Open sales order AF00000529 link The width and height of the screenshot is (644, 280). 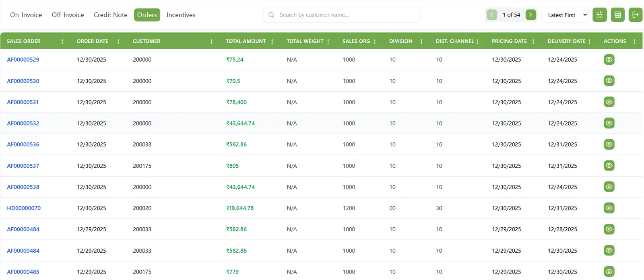pyautogui.click(x=23, y=60)
